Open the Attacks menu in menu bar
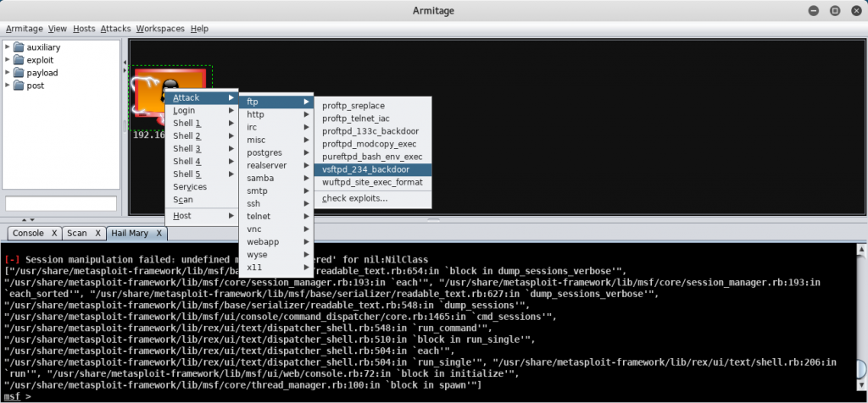 (115, 28)
